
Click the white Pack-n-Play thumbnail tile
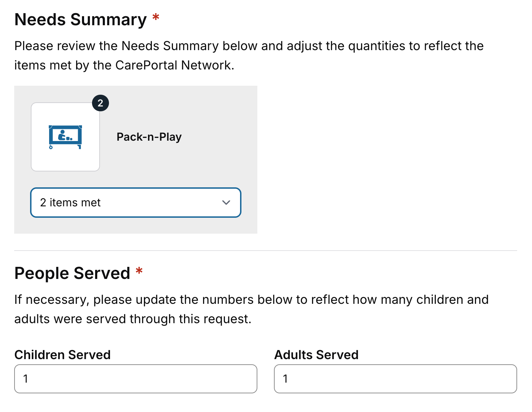[x=65, y=137]
